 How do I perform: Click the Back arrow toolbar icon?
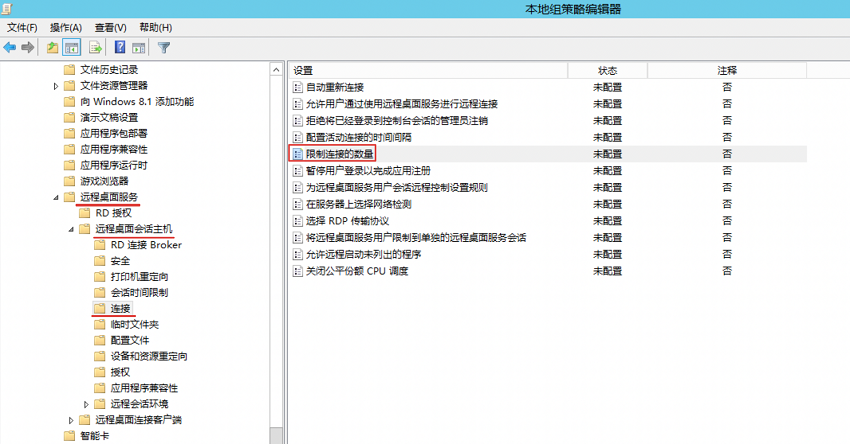[10, 48]
